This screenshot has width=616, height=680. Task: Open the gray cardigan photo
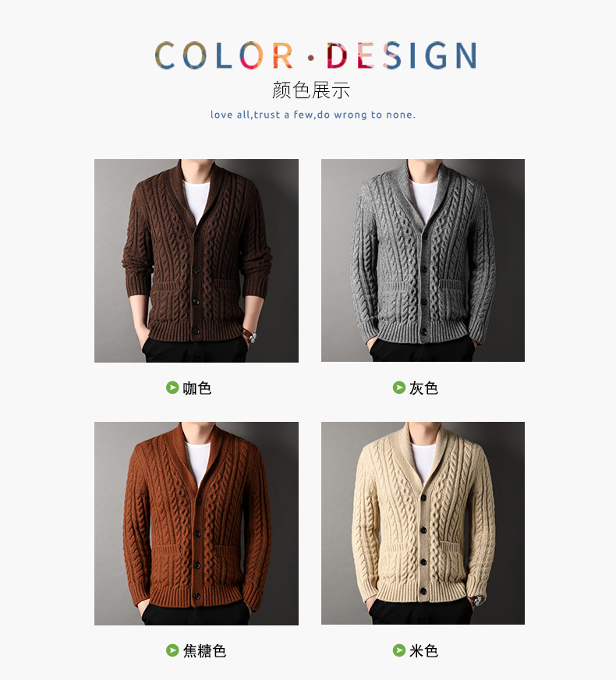point(423,260)
